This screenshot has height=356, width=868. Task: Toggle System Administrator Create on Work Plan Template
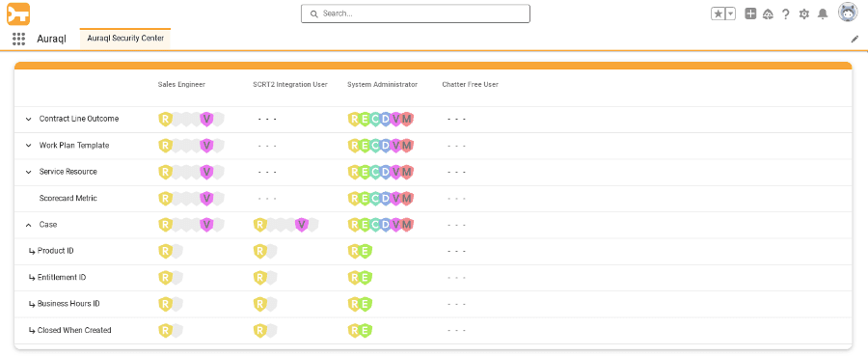pos(375,145)
